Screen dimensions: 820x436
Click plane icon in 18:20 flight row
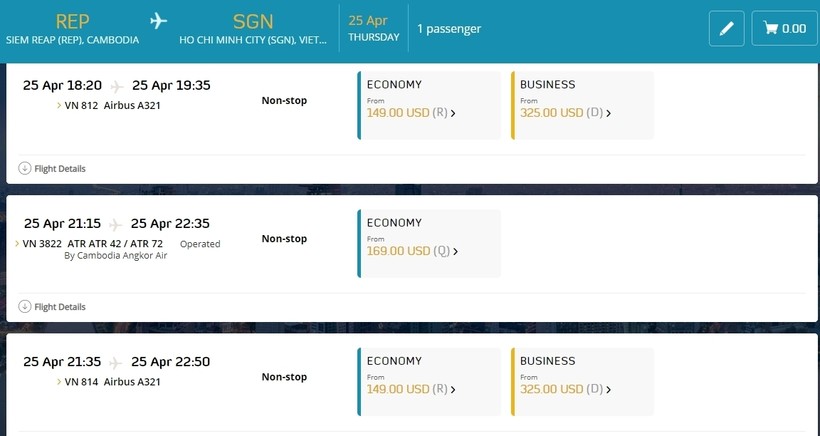click(x=118, y=86)
